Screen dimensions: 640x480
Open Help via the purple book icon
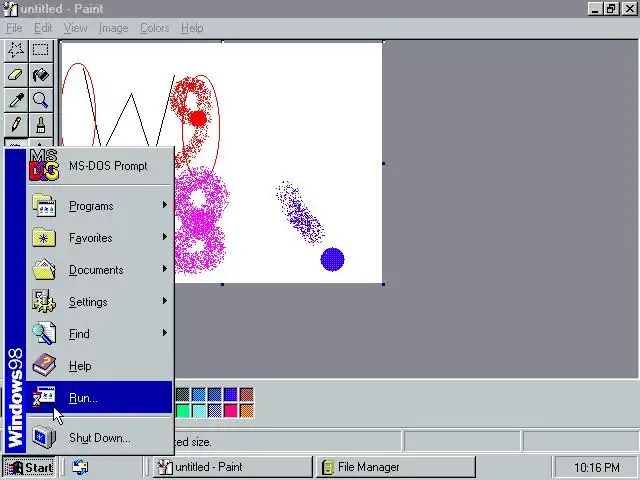(44, 365)
